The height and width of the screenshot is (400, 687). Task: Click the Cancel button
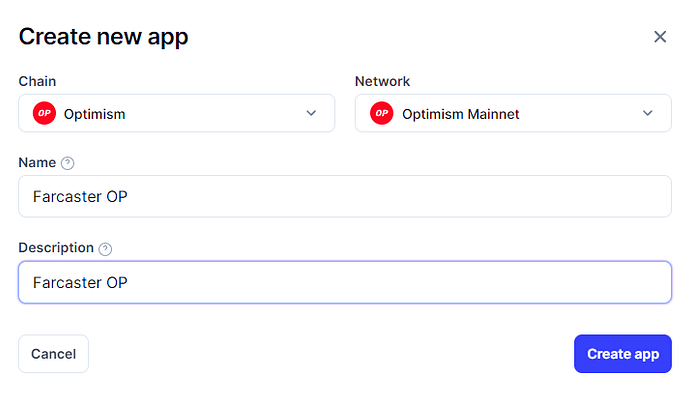53,354
